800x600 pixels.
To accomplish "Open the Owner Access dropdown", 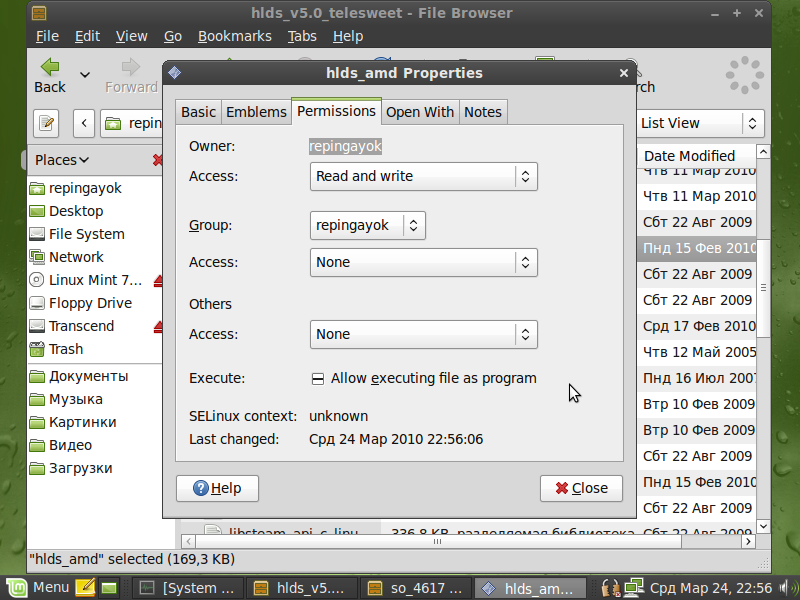I will (x=423, y=177).
